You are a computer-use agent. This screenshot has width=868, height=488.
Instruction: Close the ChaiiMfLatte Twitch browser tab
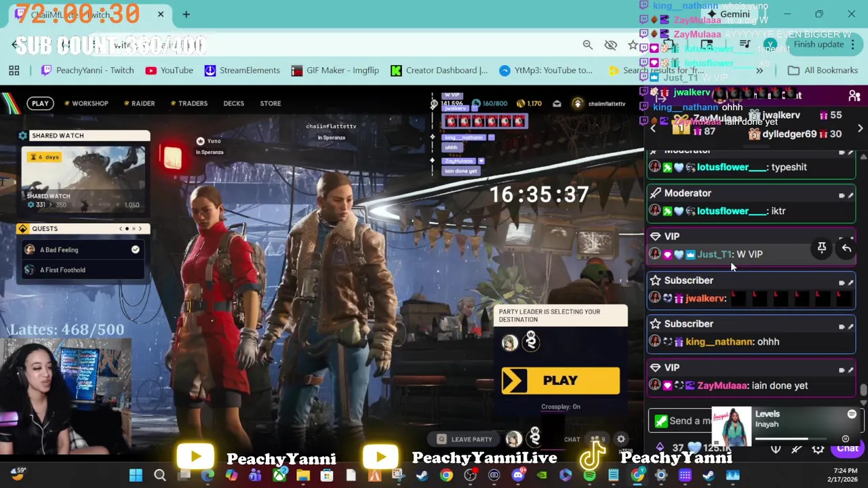tap(161, 14)
